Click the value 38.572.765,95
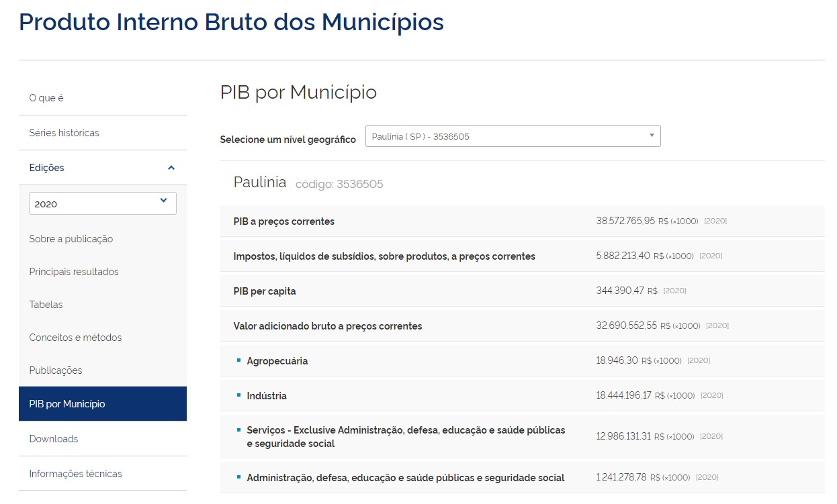The height and width of the screenshot is (504, 837). pos(625,221)
